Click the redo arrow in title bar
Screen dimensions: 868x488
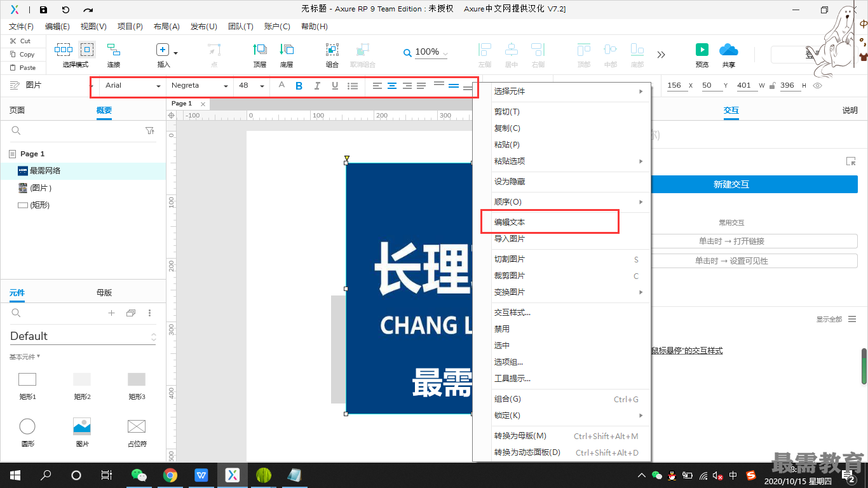point(88,10)
